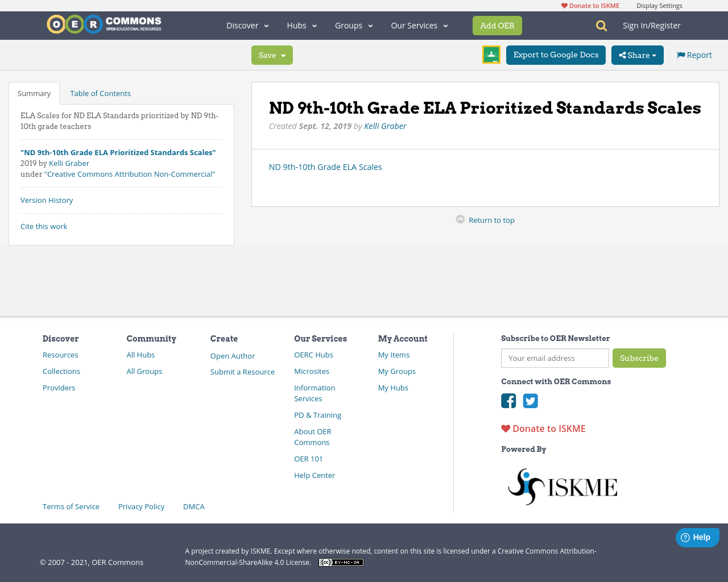Switch to the Table of Contents tab
728x582 pixels.
click(x=100, y=93)
